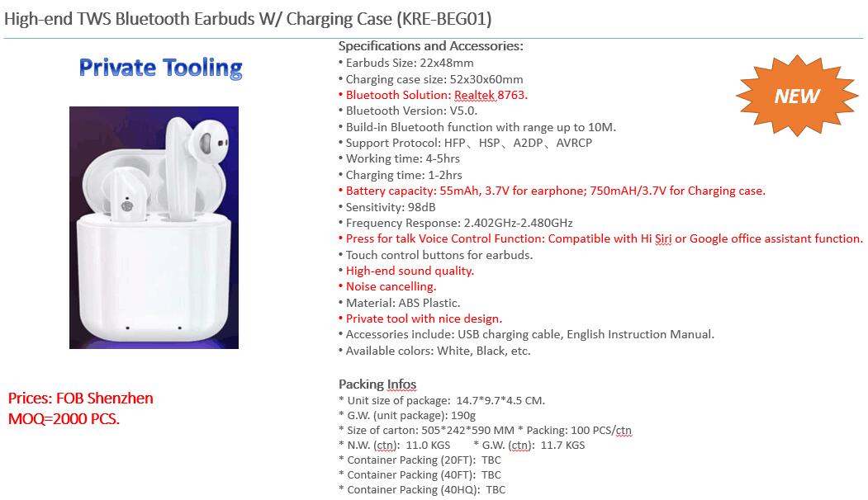This screenshot has height=500, width=868.
Task: Select the Specifications and Accessories heading
Action: (430, 46)
